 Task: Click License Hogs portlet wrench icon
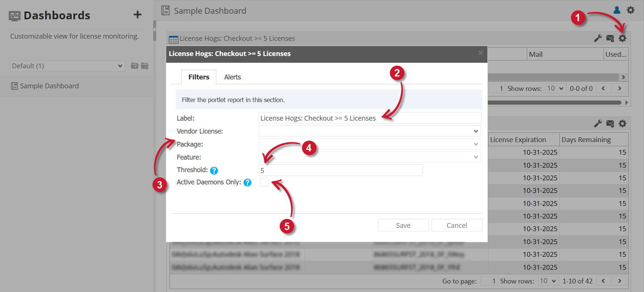coord(598,38)
